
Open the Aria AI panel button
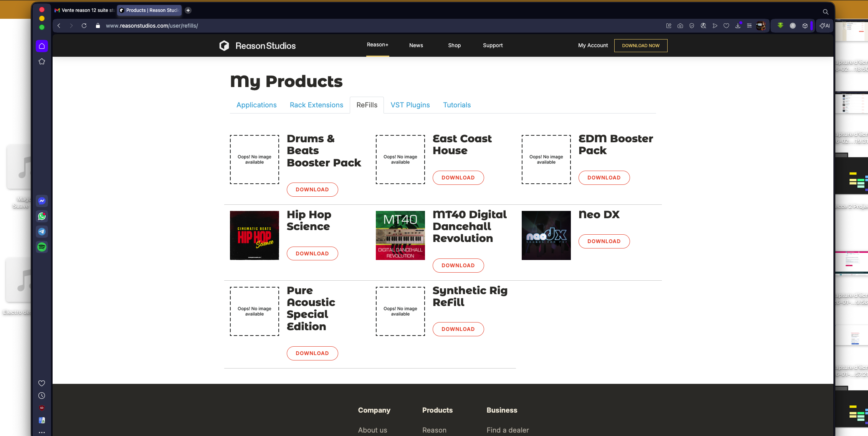pyautogui.click(x=825, y=26)
